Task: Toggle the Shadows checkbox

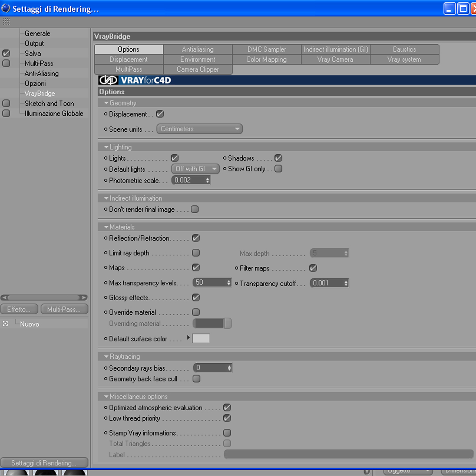Action: (278, 158)
